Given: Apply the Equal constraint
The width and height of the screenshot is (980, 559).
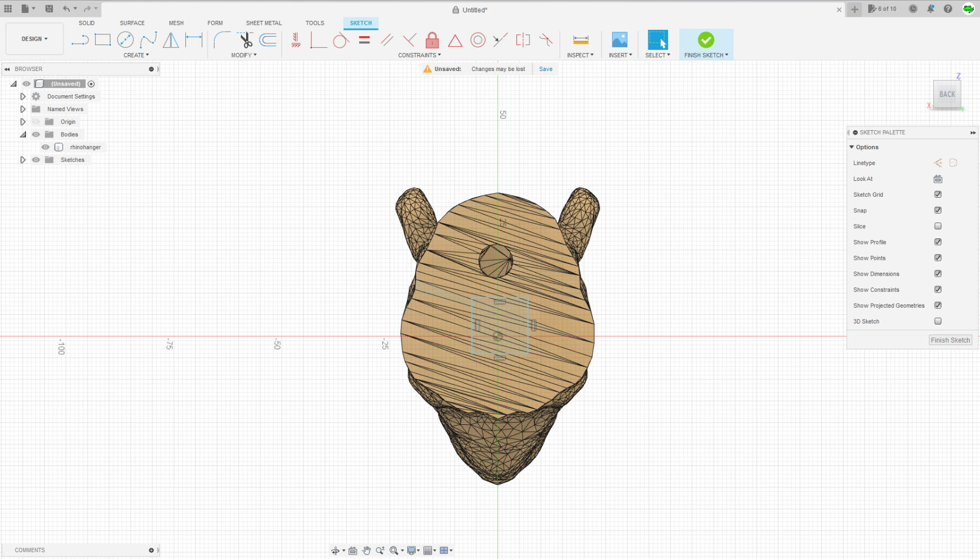Looking at the screenshot, I should click(x=364, y=40).
